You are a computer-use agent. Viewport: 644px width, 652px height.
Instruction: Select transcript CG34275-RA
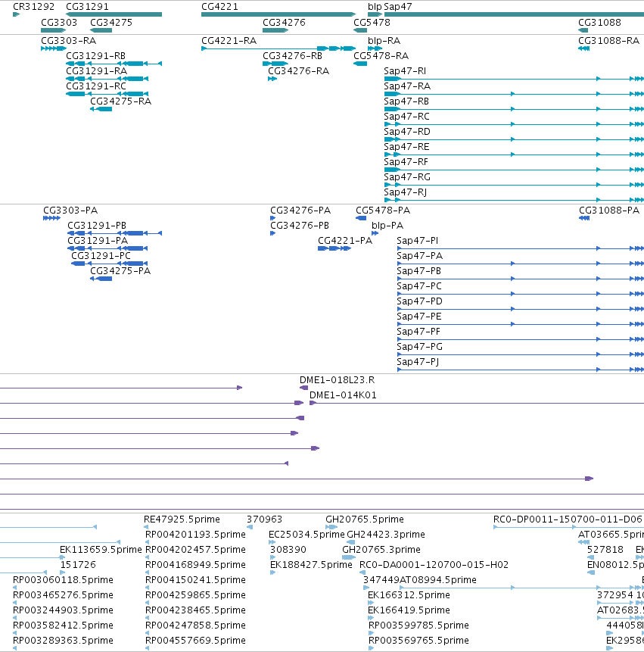click(x=121, y=101)
